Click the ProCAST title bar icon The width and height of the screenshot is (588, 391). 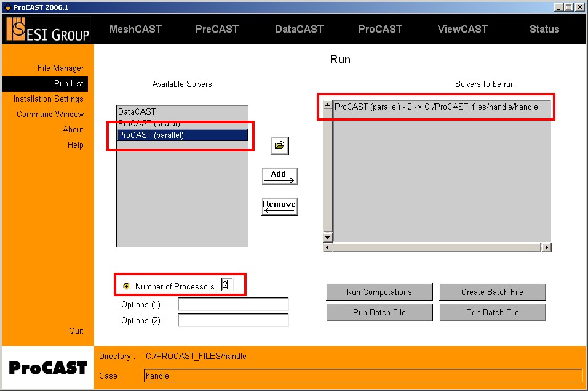7,7
